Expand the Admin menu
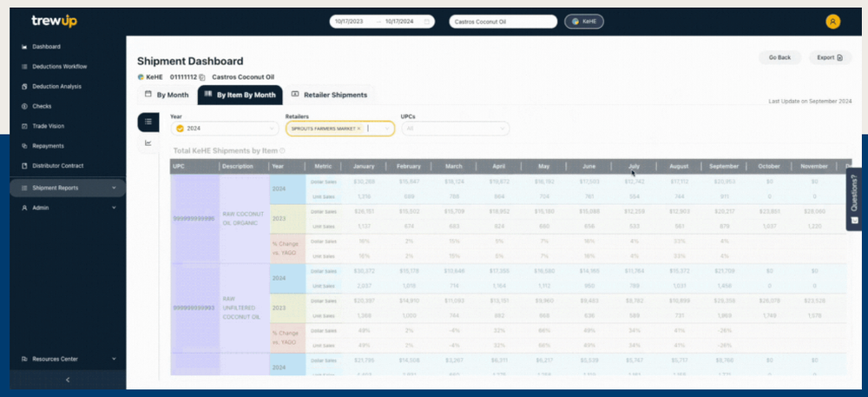Viewport: 868px width, 397px height. 68,208
